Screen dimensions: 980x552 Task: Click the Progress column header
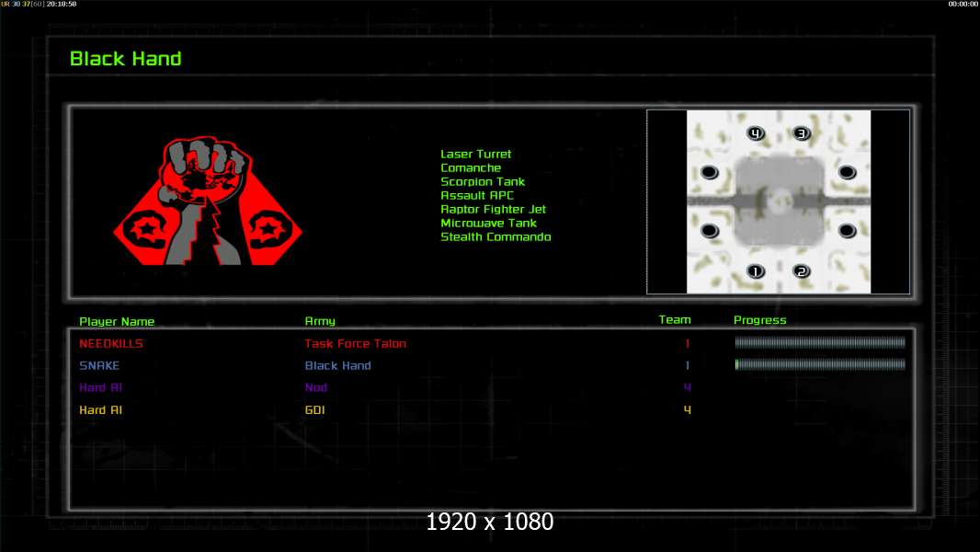click(760, 320)
